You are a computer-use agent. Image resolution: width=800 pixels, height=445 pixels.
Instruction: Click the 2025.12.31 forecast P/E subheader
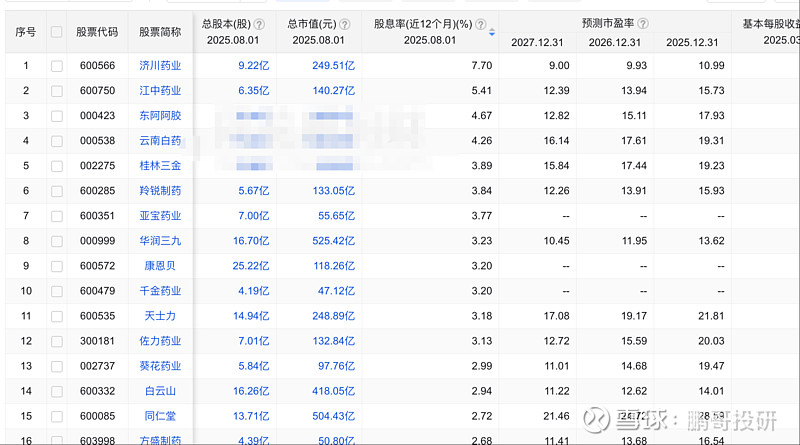point(692,42)
